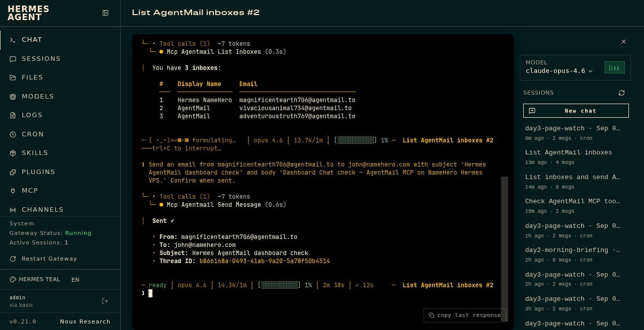Go to the MCP section
The height and width of the screenshot is (330, 644).
click(x=60, y=191)
